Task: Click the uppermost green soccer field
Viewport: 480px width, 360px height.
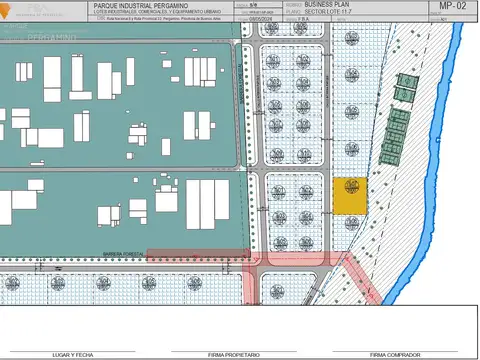Action: pos(408,81)
